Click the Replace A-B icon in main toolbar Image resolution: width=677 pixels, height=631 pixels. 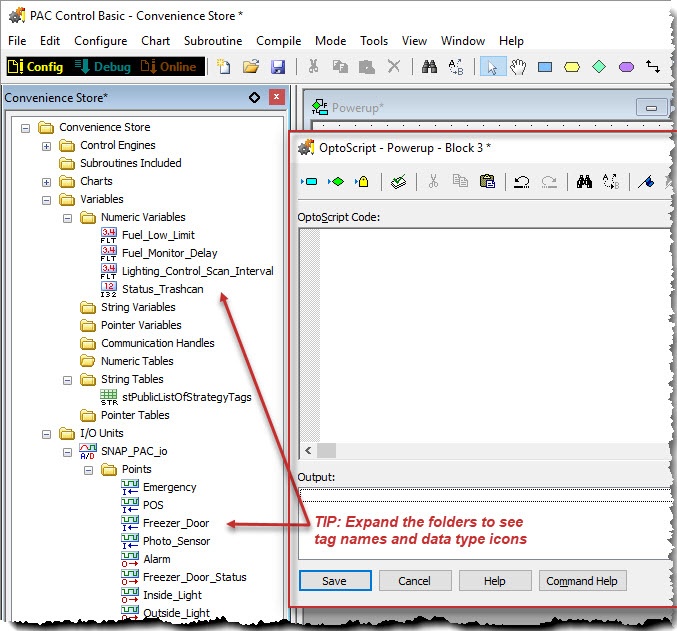pyautogui.click(x=456, y=67)
